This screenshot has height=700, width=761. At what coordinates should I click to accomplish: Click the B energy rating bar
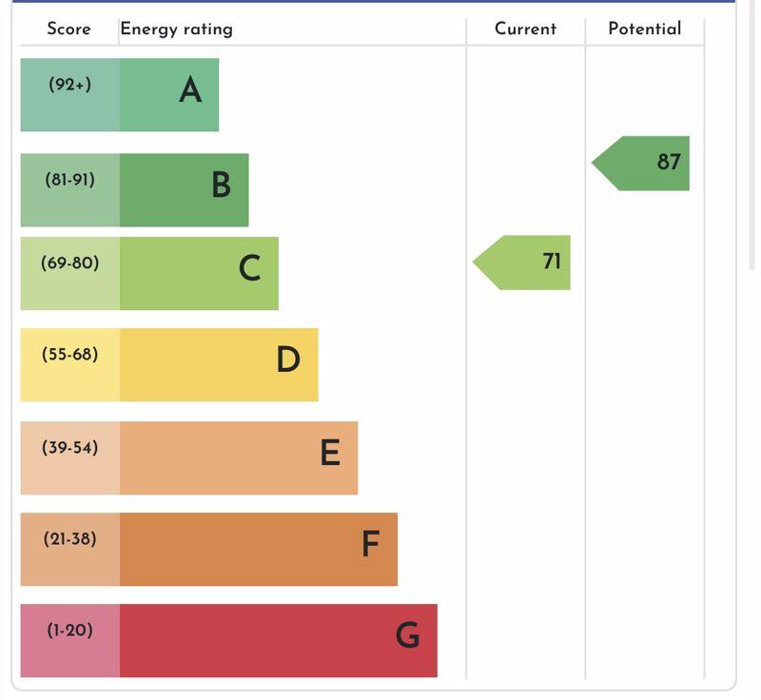coord(184,190)
